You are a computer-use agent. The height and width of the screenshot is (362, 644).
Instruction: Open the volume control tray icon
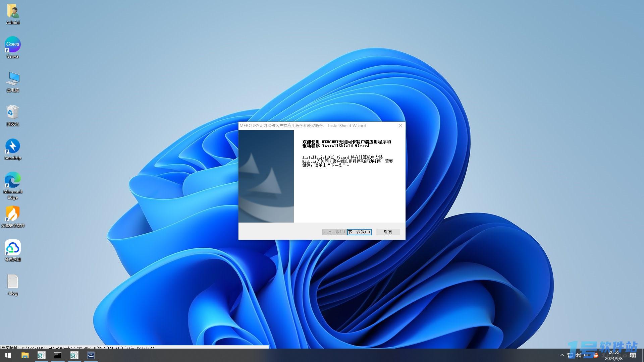tap(578, 355)
